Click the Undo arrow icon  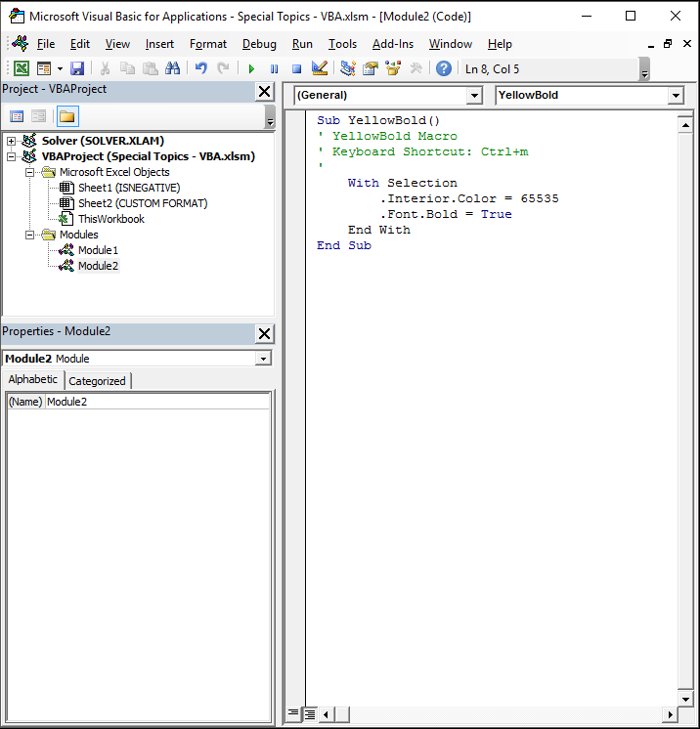[201, 68]
